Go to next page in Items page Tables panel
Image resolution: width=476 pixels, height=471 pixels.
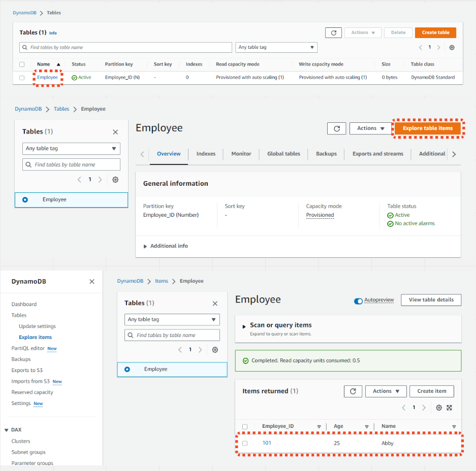[200, 350]
